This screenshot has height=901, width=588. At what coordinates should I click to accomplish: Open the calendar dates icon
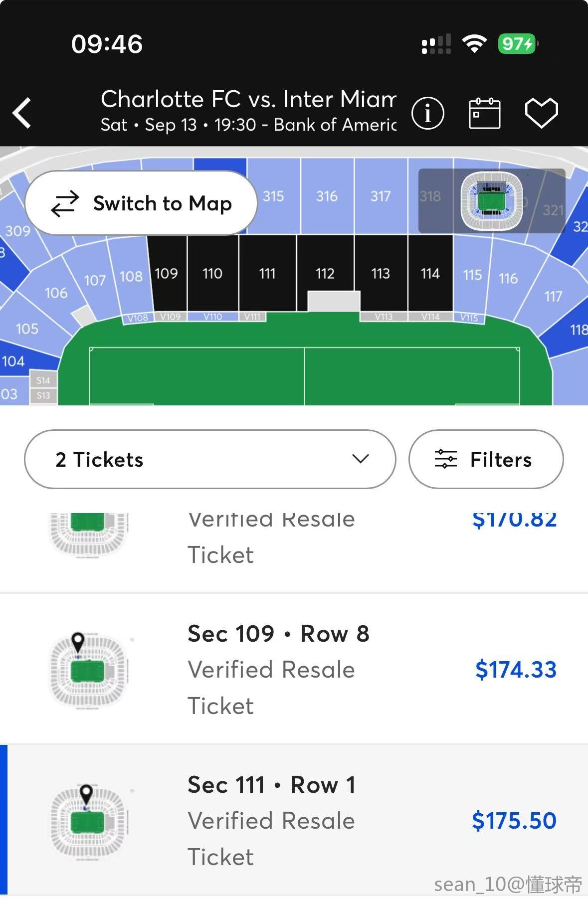pyautogui.click(x=484, y=113)
